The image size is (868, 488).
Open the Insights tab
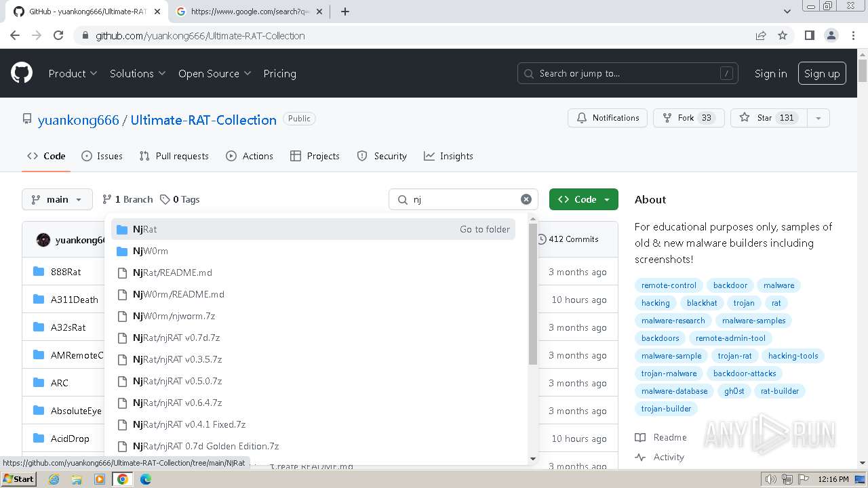point(448,156)
